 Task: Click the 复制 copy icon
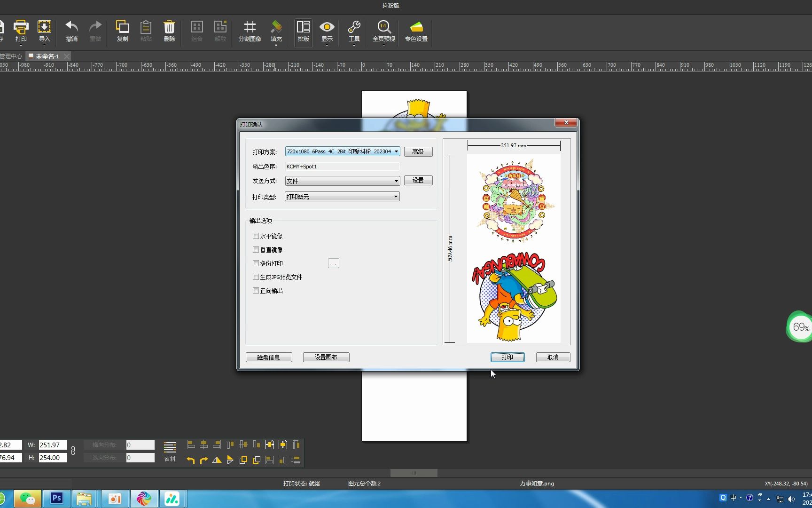[122, 27]
